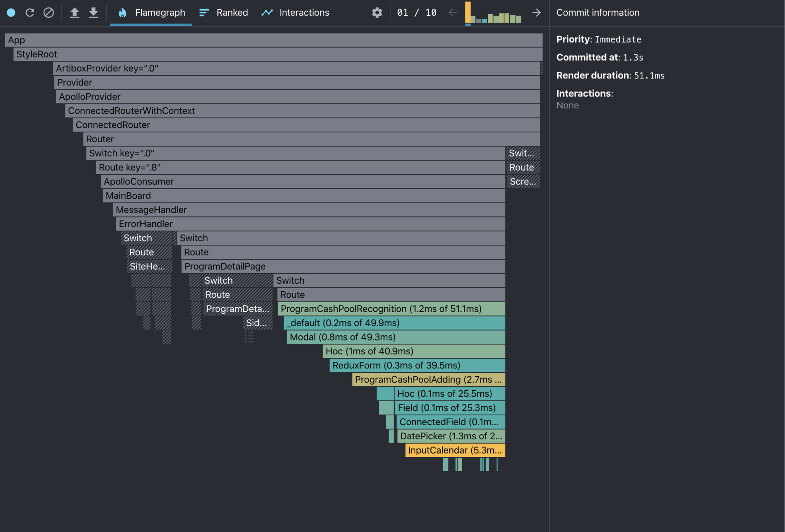Click reload and start profiling icon

click(30, 13)
